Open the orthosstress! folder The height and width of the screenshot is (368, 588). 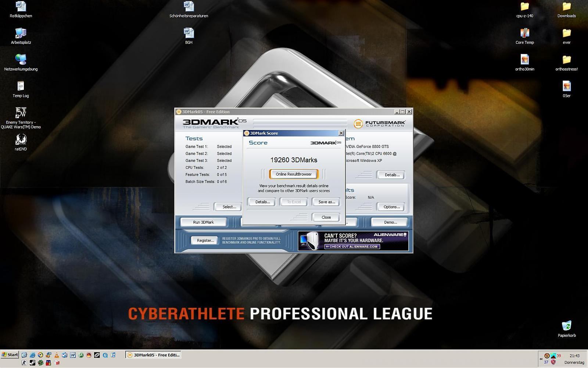(x=566, y=63)
